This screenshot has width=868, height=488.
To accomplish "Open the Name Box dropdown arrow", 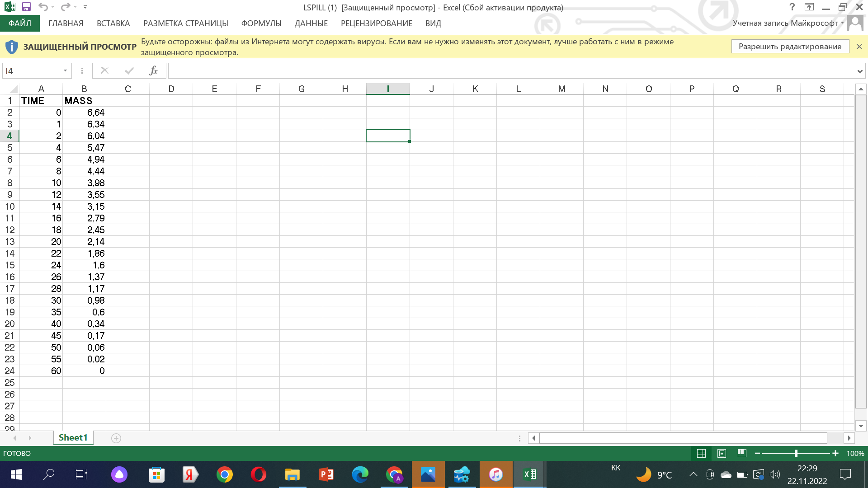I will (65, 70).
